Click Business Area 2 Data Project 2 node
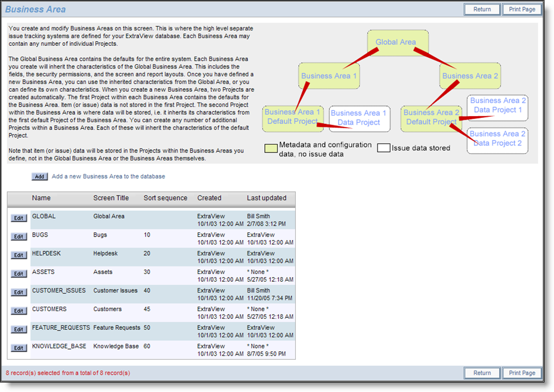This screenshot has height=392, width=554. click(497, 141)
